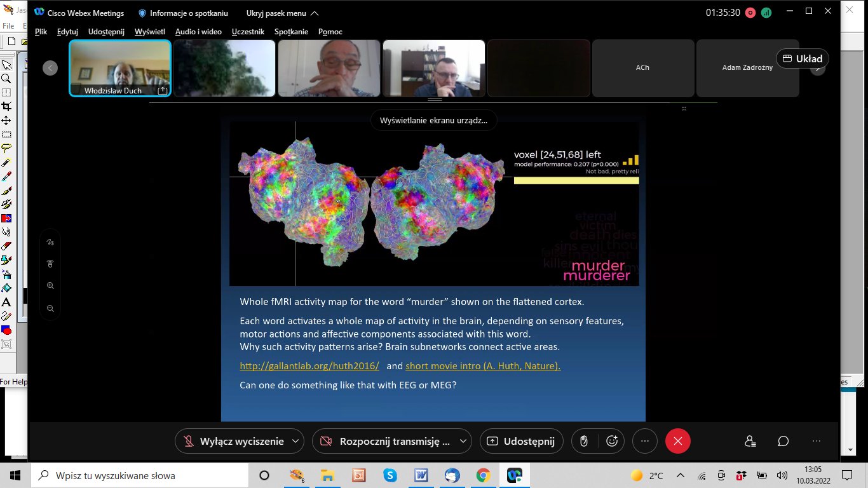Open Word from the taskbar

[421, 475]
